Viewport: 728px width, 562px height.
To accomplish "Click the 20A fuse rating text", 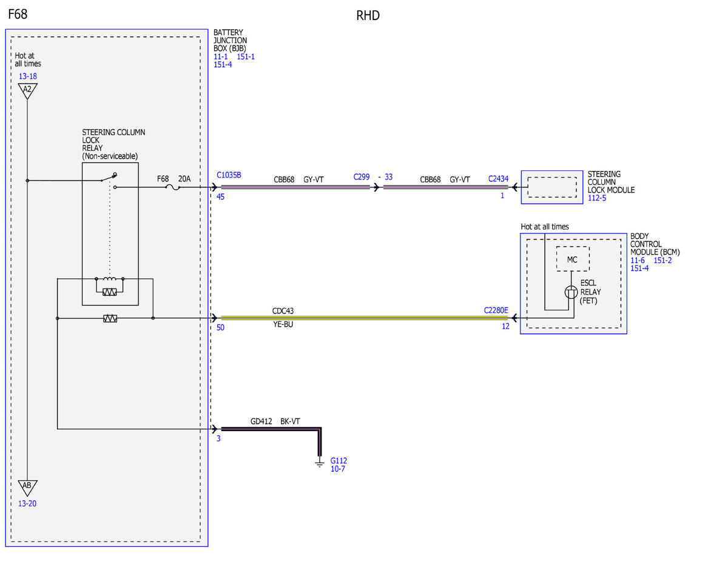I will pyautogui.click(x=184, y=179).
